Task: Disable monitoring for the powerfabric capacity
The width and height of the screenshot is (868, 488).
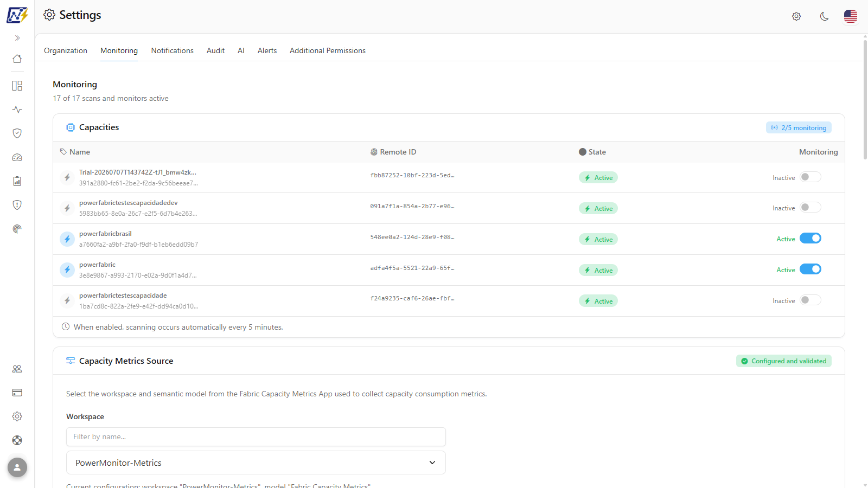Action: [810, 269]
